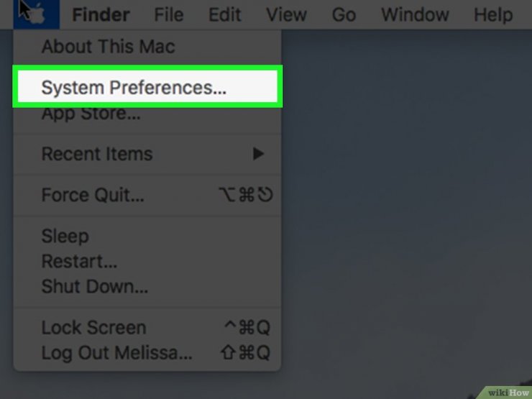
Task: Open the Window menu
Action: 415,15
